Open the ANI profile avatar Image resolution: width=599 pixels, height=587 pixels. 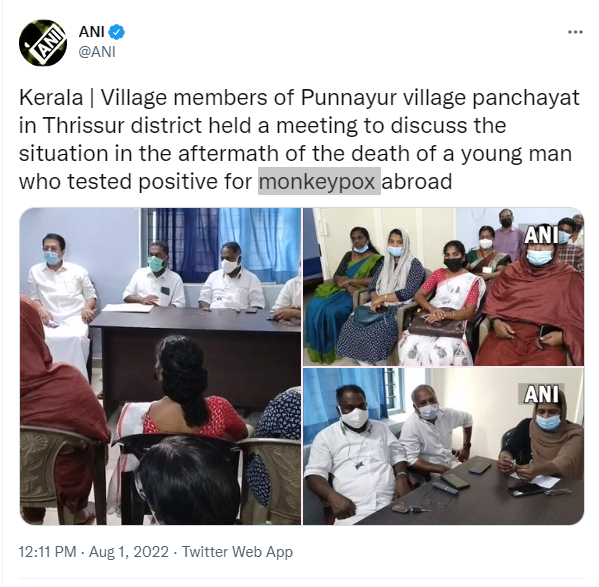coord(43,42)
